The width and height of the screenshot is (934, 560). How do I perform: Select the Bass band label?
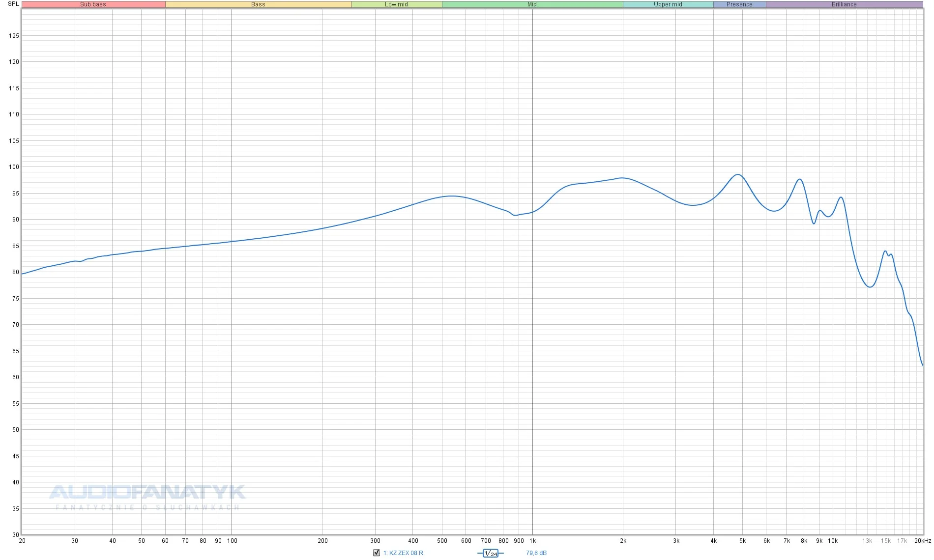(258, 4)
